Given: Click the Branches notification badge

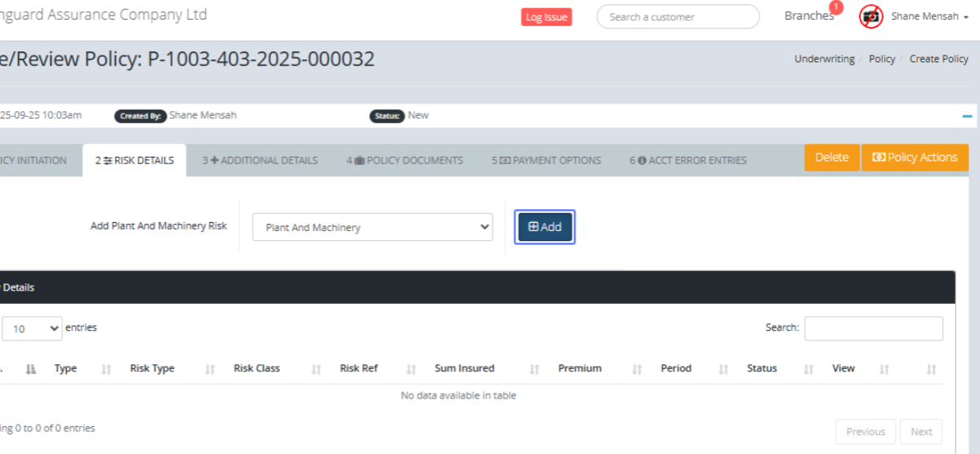Looking at the screenshot, I should pyautogui.click(x=835, y=8).
